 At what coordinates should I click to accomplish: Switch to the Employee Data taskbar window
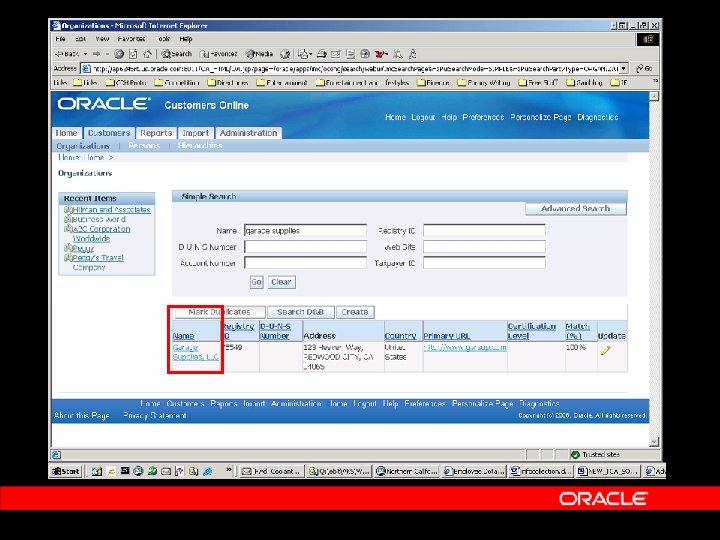point(474,471)
